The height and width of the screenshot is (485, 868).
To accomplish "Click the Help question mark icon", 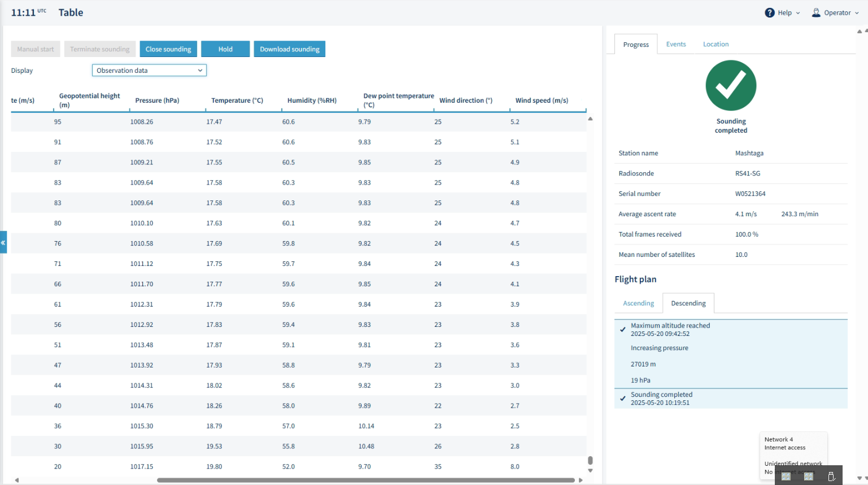I will 770,12.
